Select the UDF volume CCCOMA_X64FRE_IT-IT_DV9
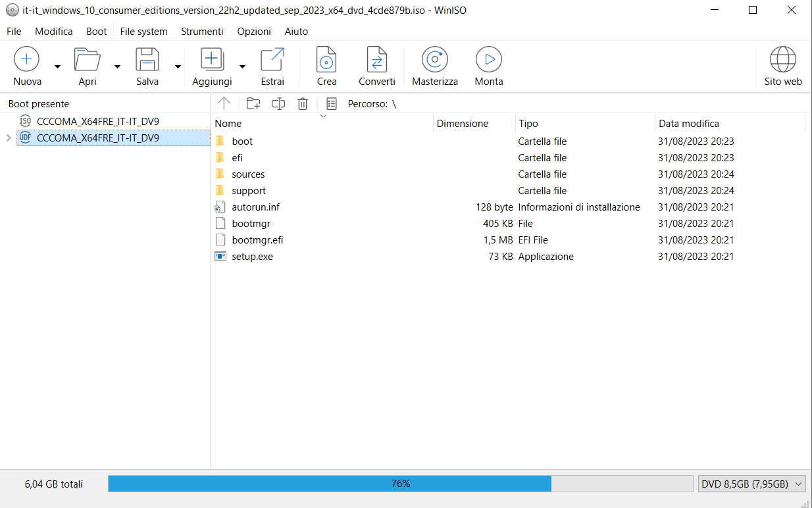 click(98, 138)
